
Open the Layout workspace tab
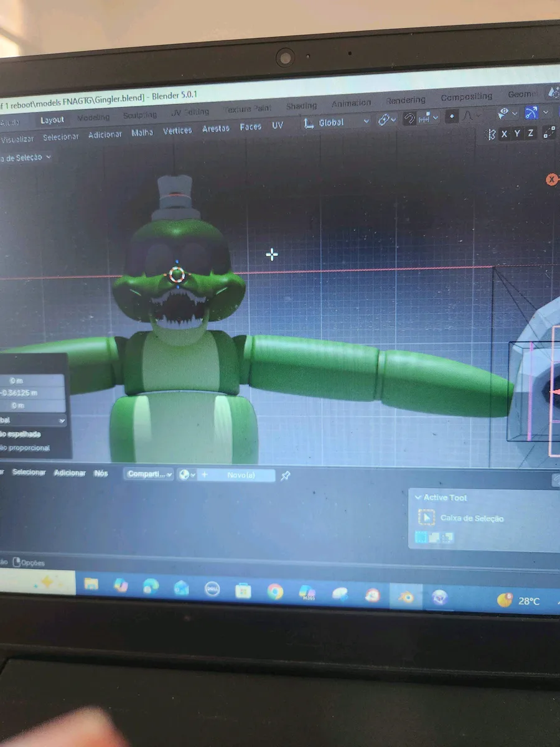tap(52, 120)
